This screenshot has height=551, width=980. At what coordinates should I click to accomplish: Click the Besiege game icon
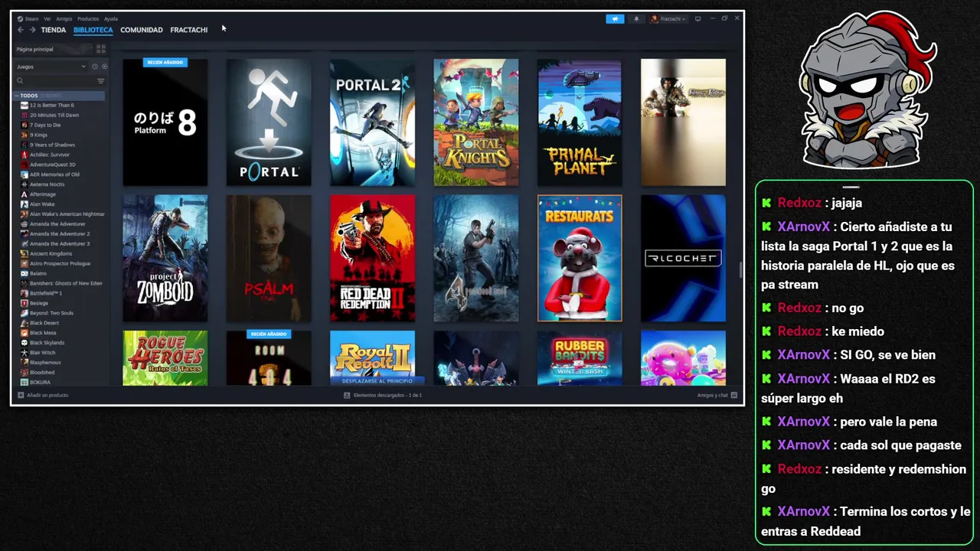coord(24,303)
